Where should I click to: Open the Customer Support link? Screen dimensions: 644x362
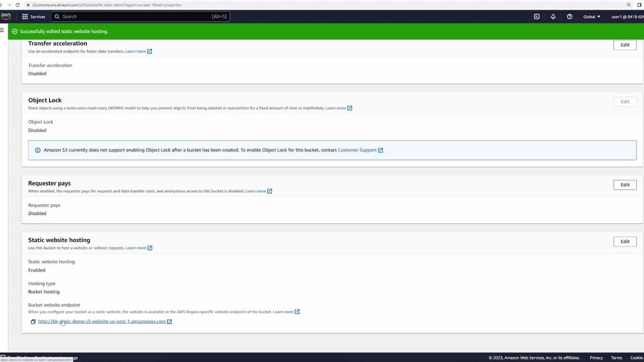point(357,150)
